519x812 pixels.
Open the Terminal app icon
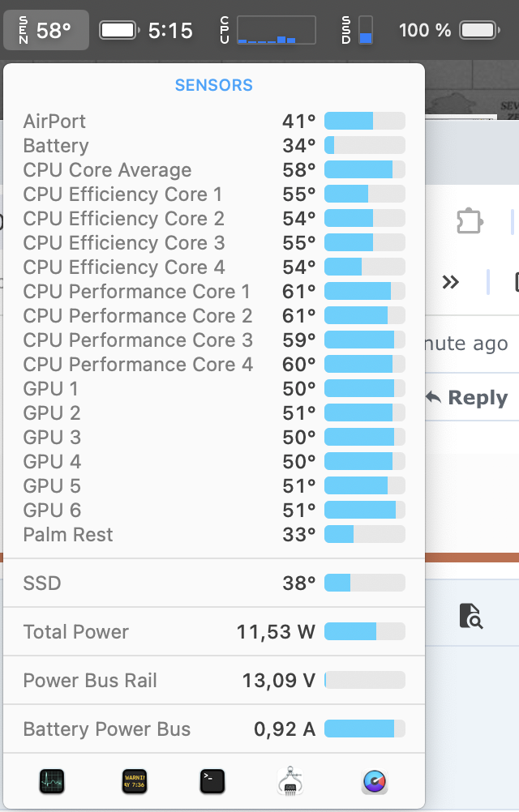pos(212,781)
